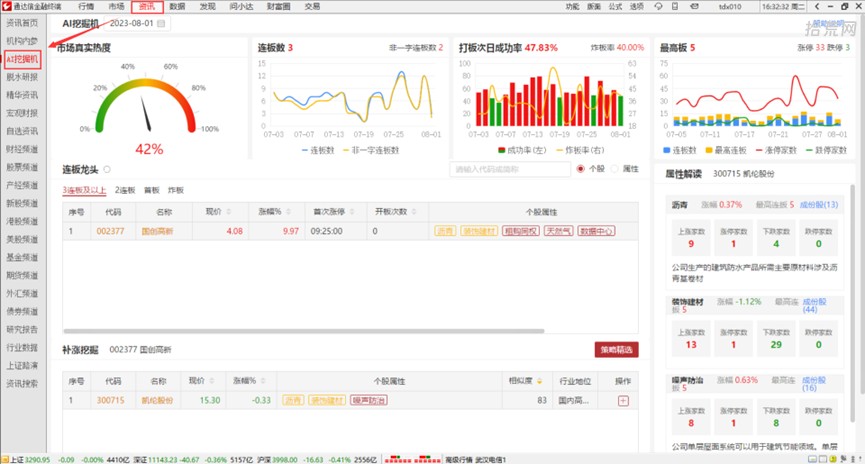Click the 通达信 app logo icon
This screenshot has width=865, height=464.
[7, 6]
